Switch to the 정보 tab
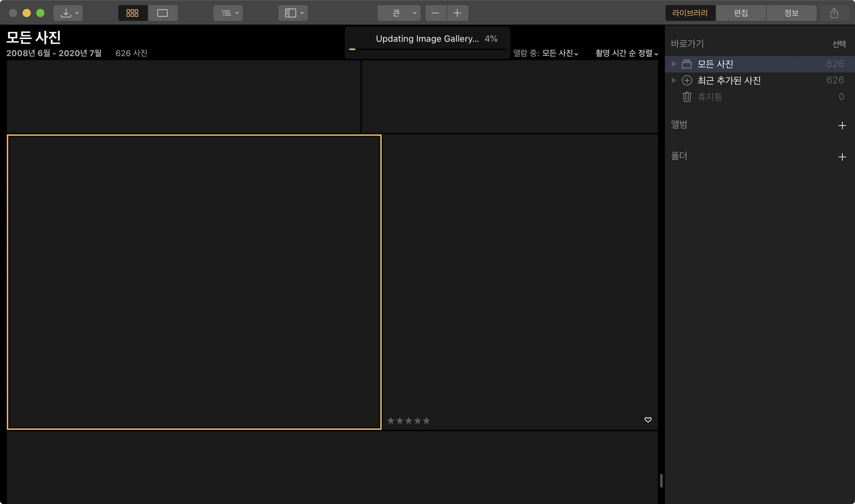 point(791,13)
